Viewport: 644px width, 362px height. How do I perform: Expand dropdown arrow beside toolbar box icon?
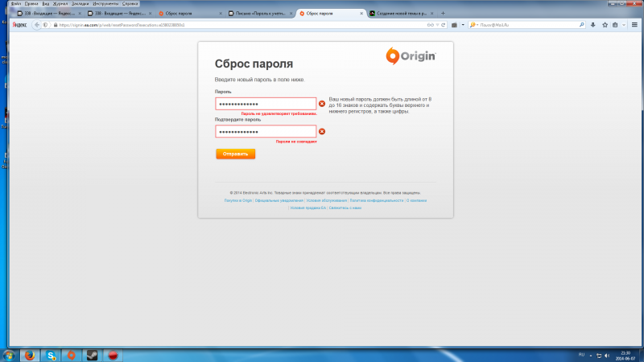463,25
